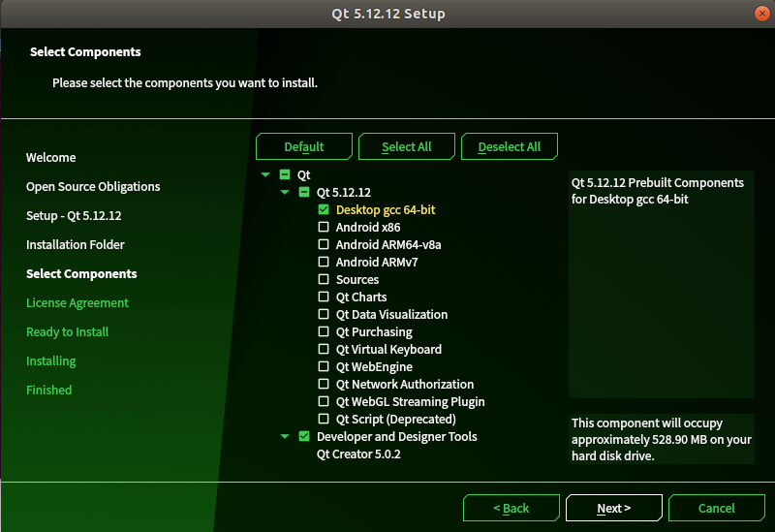Collapse the Qt 5.12.12 tree branch
The width and height of the screenshot is (775, 532).
pos(285,192)
